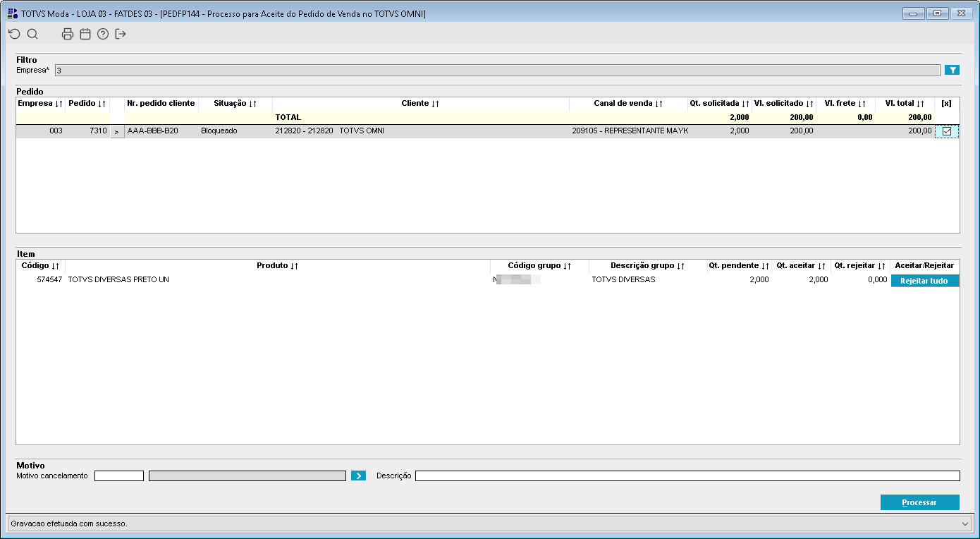The image size is (980, 539).
Task: Click the status message Gravacao efetuada com sucesso
Action: click(x=69, y=523)
